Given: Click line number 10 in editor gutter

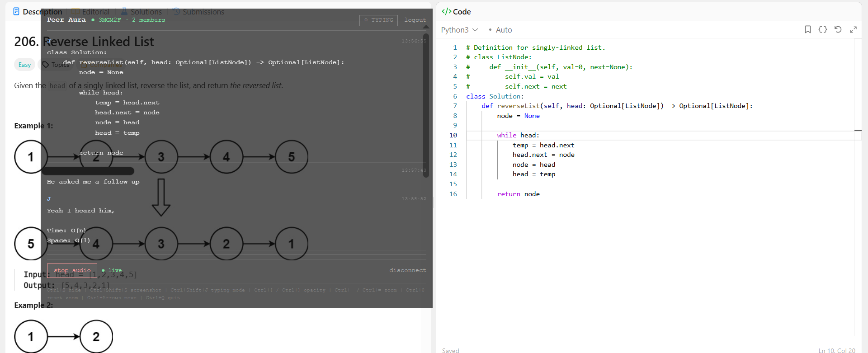Looking at the screenshot, I should click(x=453, y=135).
